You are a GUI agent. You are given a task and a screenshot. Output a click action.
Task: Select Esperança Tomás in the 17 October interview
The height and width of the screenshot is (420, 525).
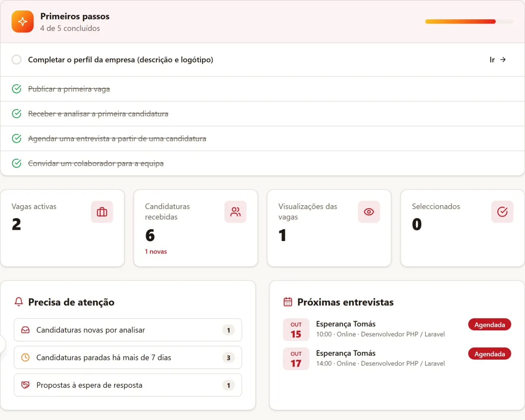[346, 353]
